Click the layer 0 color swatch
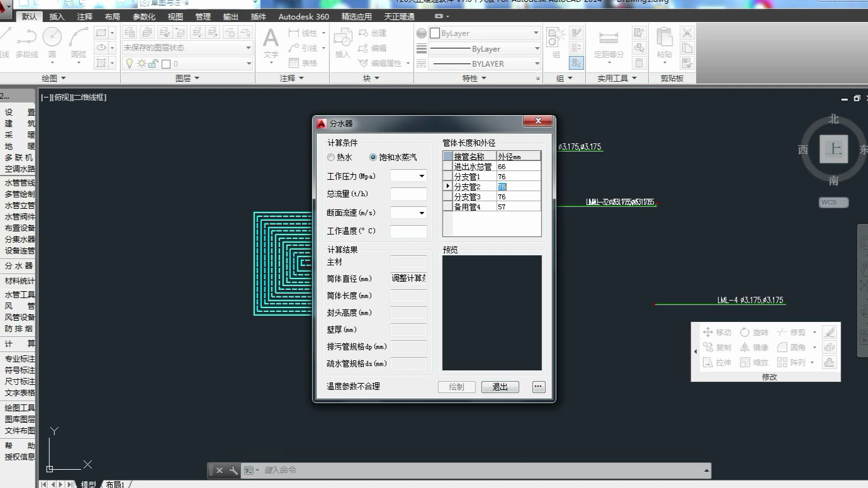Screen dimensions: 868x488 [x=166, y=64]
